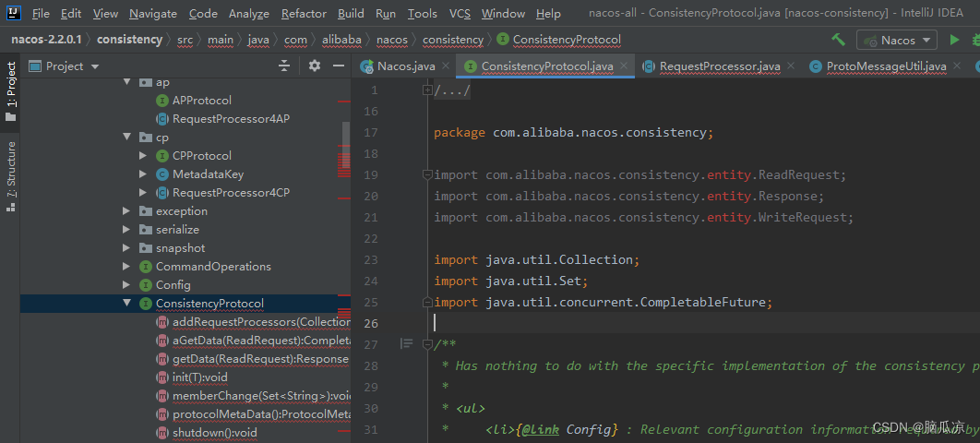Place cursor on line 17 package statement

[x=573, y=133]
